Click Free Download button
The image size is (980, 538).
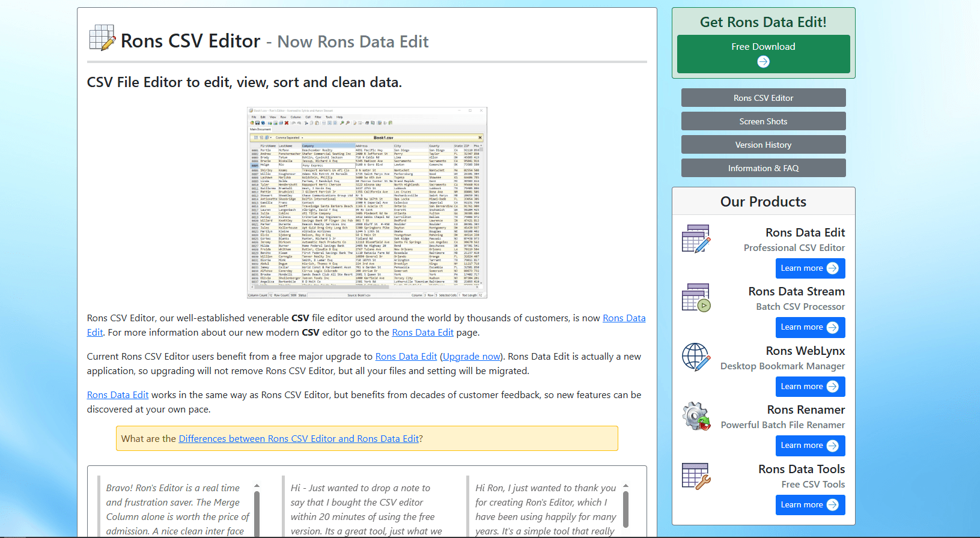(763, 54)
